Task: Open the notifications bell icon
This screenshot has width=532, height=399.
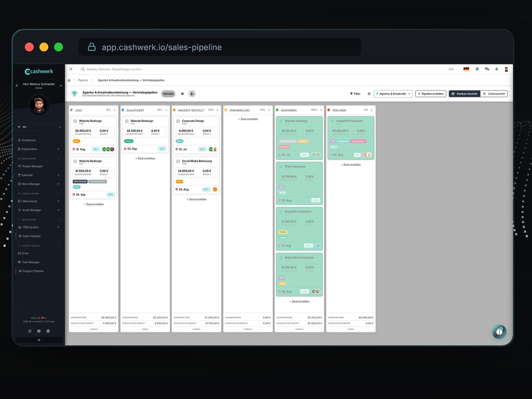Action: tap(497, 69)
